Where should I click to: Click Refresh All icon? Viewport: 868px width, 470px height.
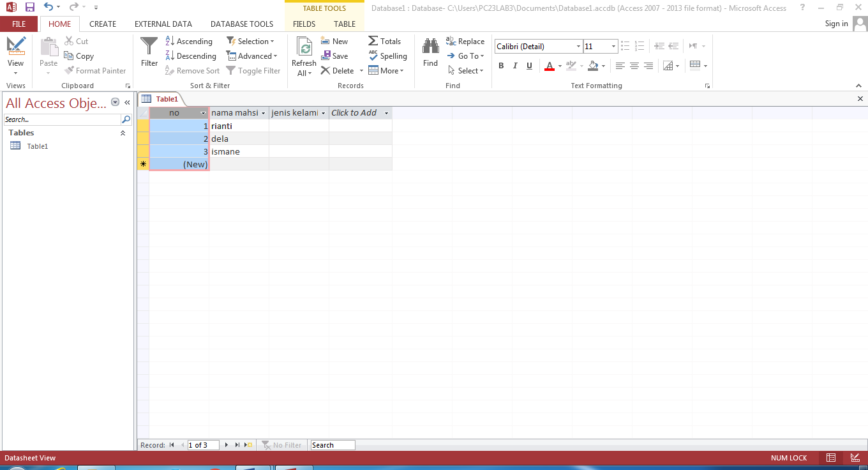(x=304, y=47)
